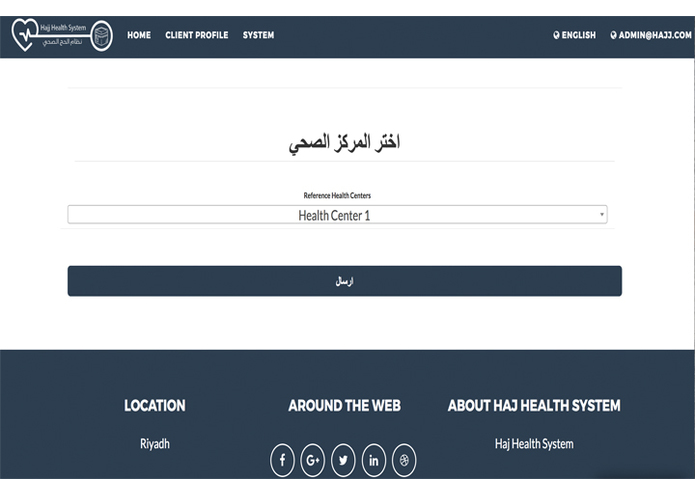Click the AROUND THE WEB heading
695x494 pixels.
tap(344, 405)
